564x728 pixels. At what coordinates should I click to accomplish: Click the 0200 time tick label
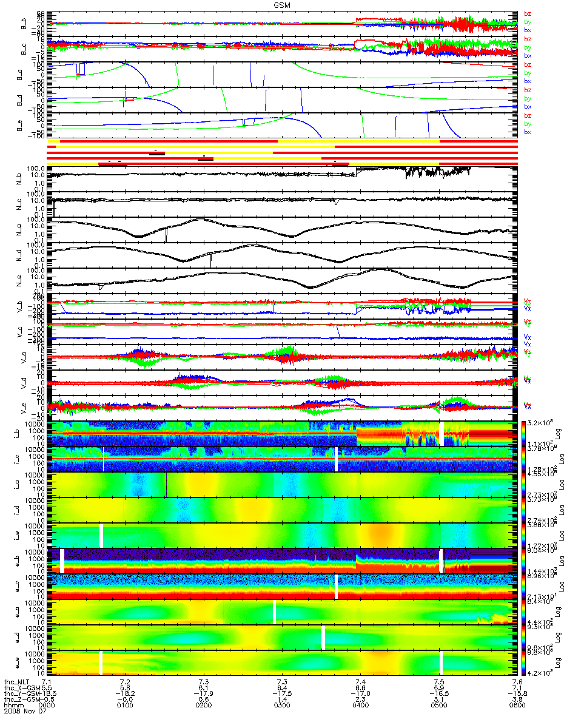coord(203,706)
